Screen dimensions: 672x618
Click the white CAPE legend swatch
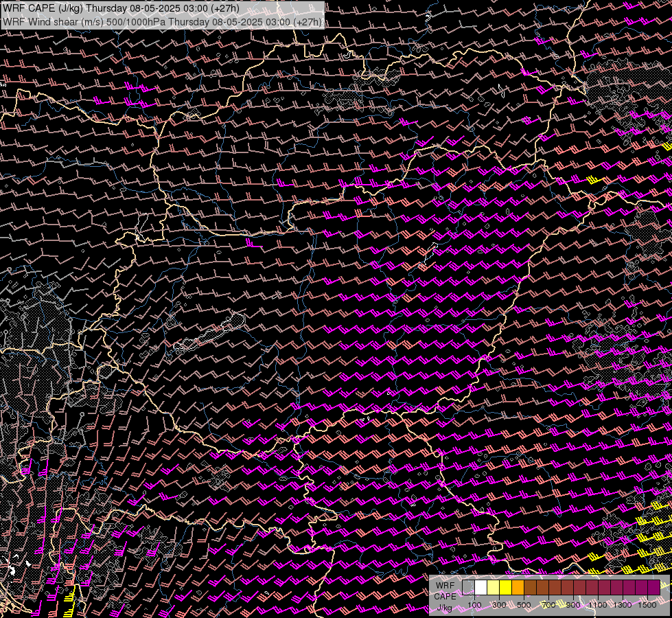[x=480, y=588]
